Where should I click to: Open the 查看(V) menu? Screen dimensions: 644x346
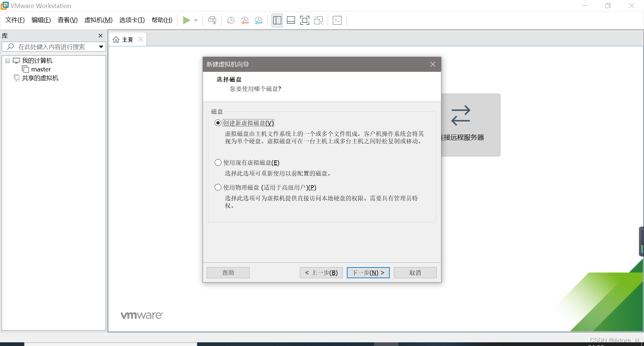coord(67,20)
